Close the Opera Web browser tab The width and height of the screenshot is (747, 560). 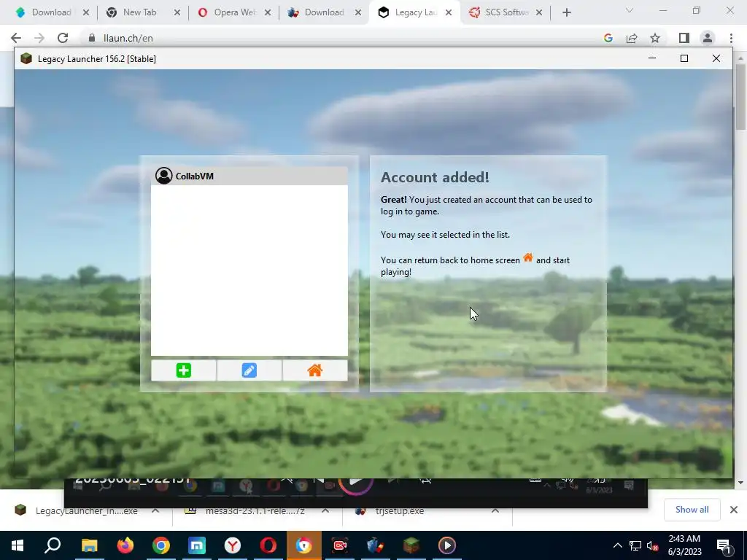[268, 13]
